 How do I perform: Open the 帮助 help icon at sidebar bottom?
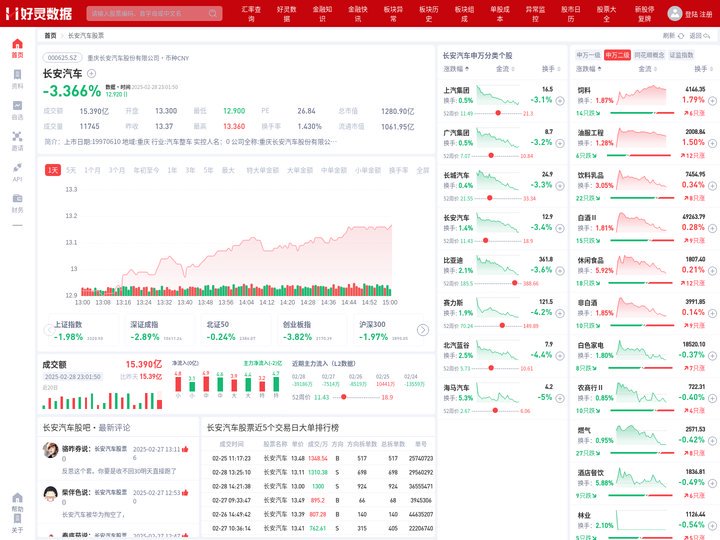pyautogui.click(x=17, y=498)
